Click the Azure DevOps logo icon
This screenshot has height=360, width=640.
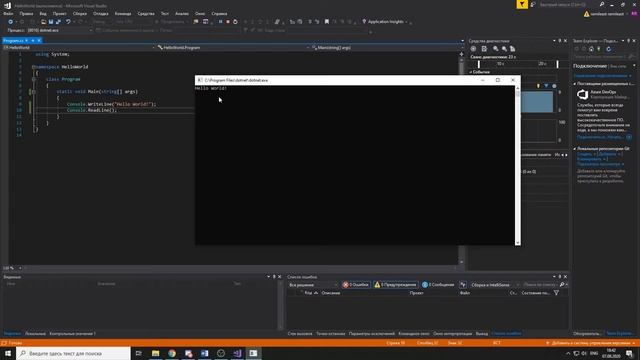pos(582,95)
